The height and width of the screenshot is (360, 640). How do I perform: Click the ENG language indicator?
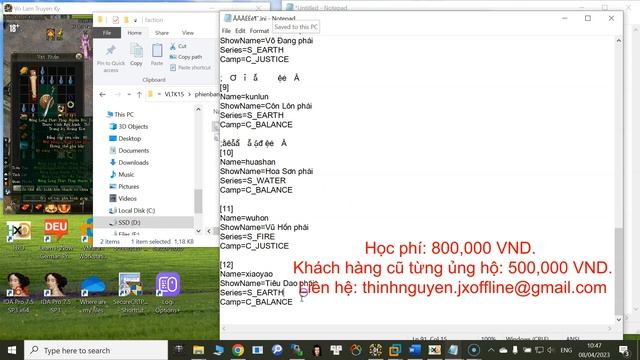566,350
